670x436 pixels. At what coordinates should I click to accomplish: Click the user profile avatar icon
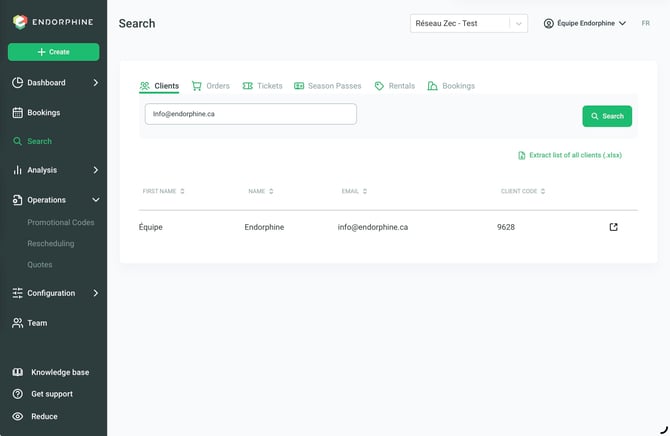pyautogui.click(x=549, y=24)
